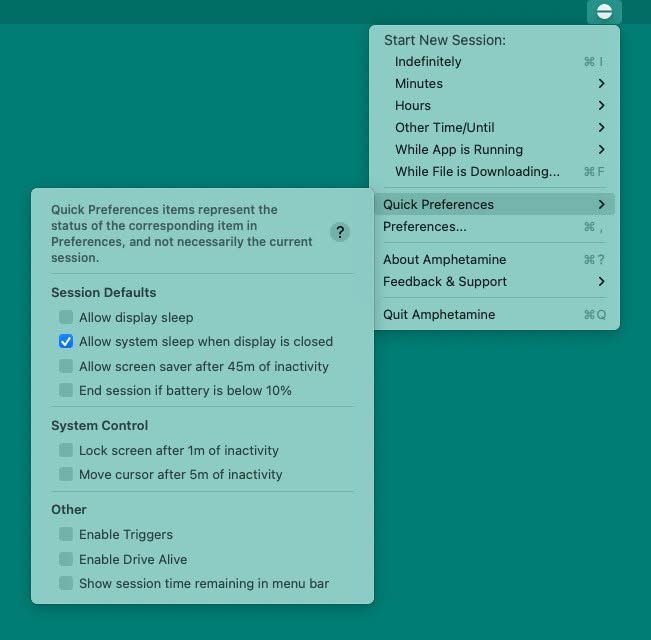
Task: Select the Hours menu entry
Action: point(494,105)
